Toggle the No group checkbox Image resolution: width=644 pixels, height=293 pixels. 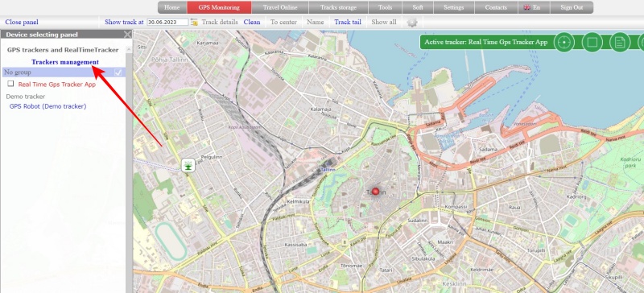coord(118,72)
